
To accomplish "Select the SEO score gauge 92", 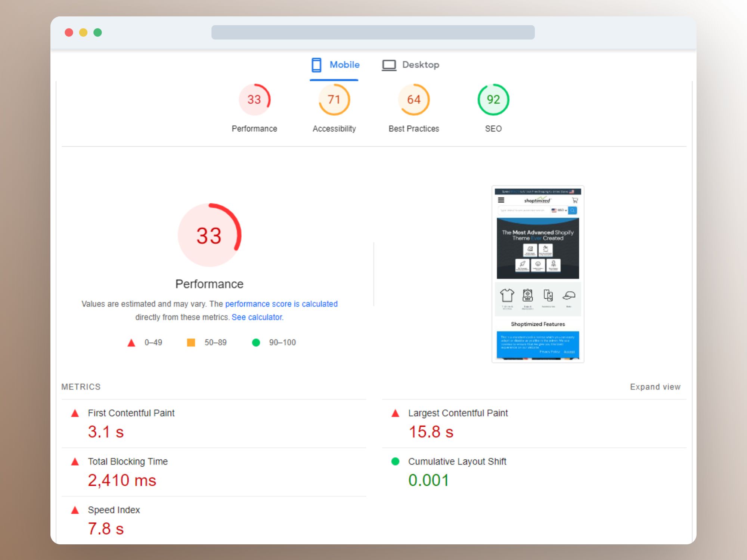I will (x=493, y=99).
